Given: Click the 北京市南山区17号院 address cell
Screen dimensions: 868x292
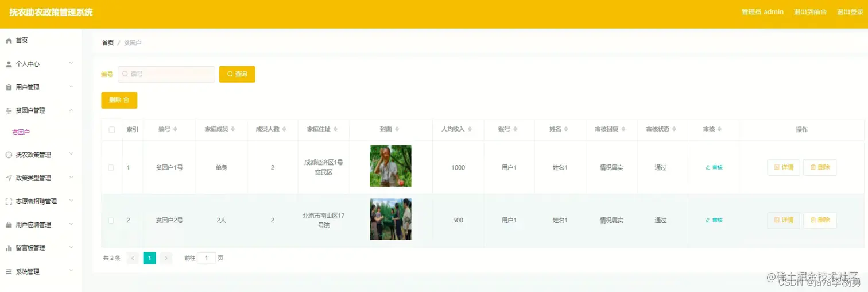Looking at the screenshot, I should (x=324, y=220).
